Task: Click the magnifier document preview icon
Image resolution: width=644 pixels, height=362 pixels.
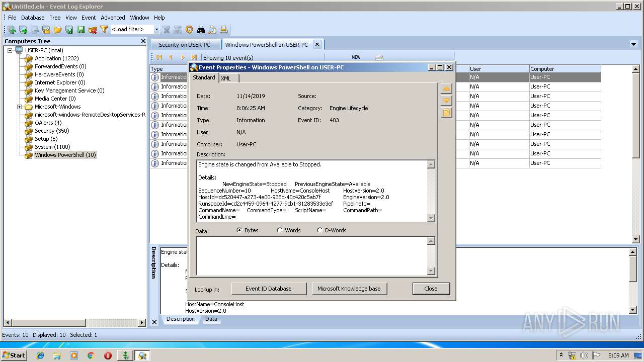Action: point(212,30)
